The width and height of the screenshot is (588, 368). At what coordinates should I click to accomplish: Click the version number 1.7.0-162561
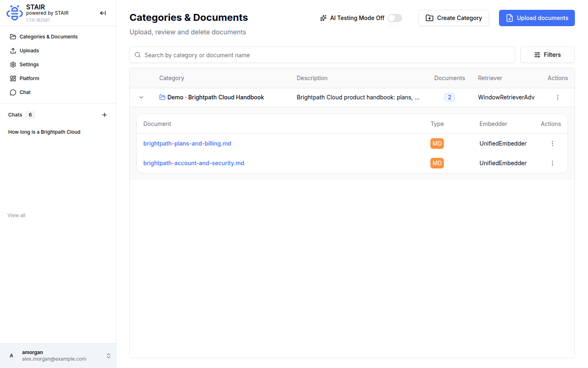[x=38, y=20]
